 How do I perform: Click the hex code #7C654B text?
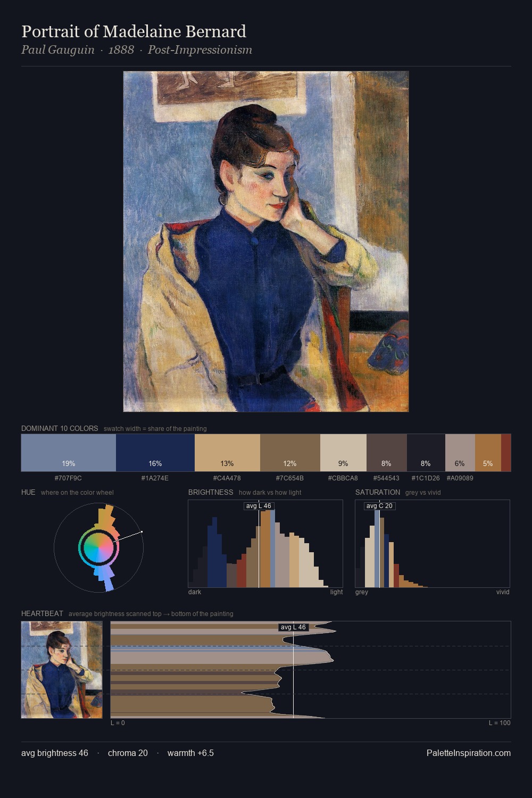[290, 478]
